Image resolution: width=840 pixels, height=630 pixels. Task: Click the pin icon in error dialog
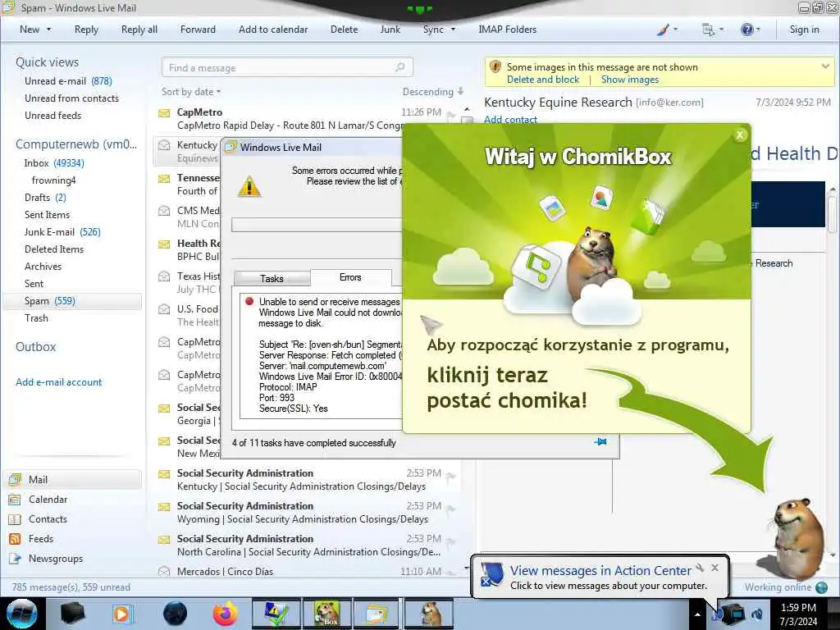(600, 442)
